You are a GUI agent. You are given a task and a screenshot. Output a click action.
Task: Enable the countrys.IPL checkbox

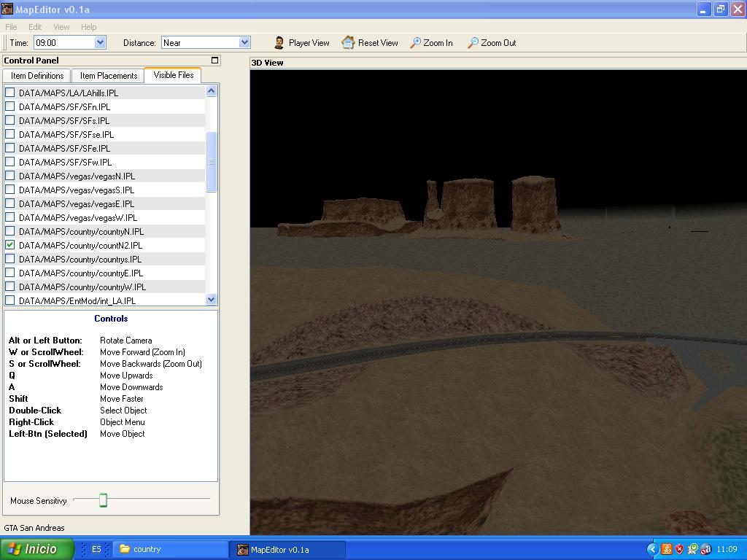pyautogui.click(x=9, y=259)
